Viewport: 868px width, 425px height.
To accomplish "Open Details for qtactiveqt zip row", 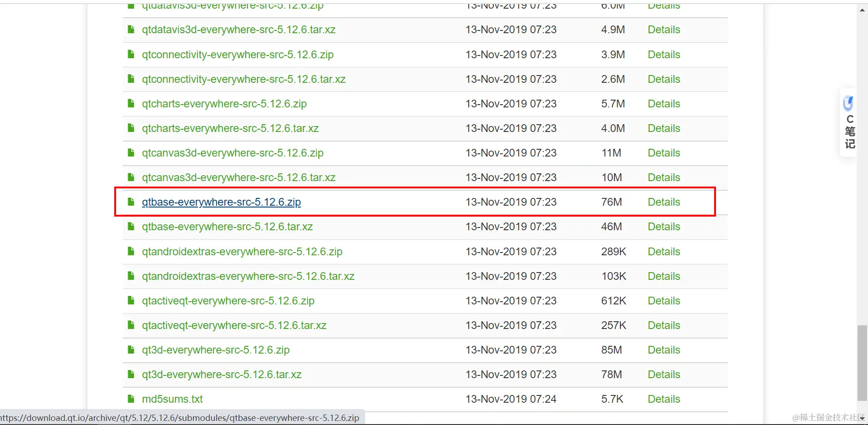I will coord(664,301).
